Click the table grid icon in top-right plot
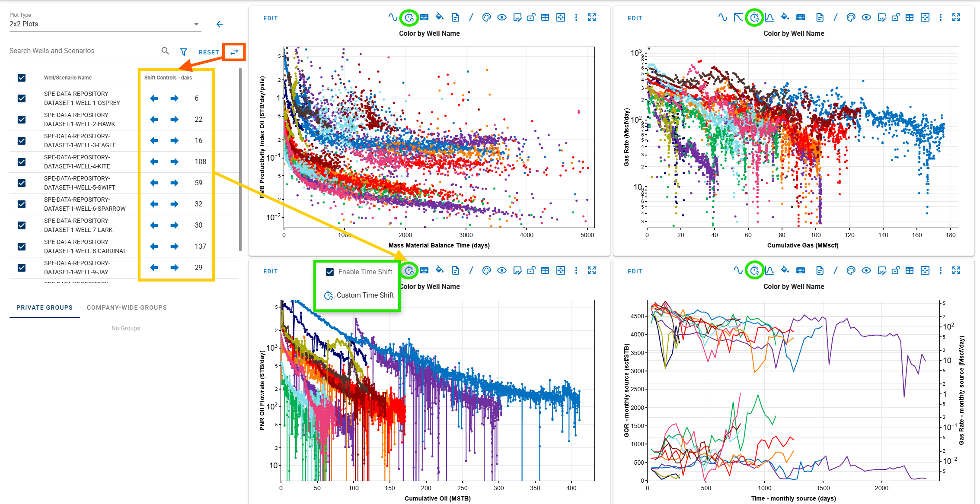980x504 pixels. [x=910, y=18]
